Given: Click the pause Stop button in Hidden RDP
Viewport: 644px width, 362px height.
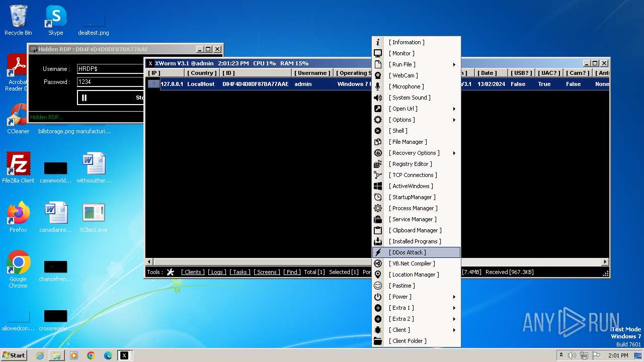Looking at the screenshot, I should [x=111, y=98].
